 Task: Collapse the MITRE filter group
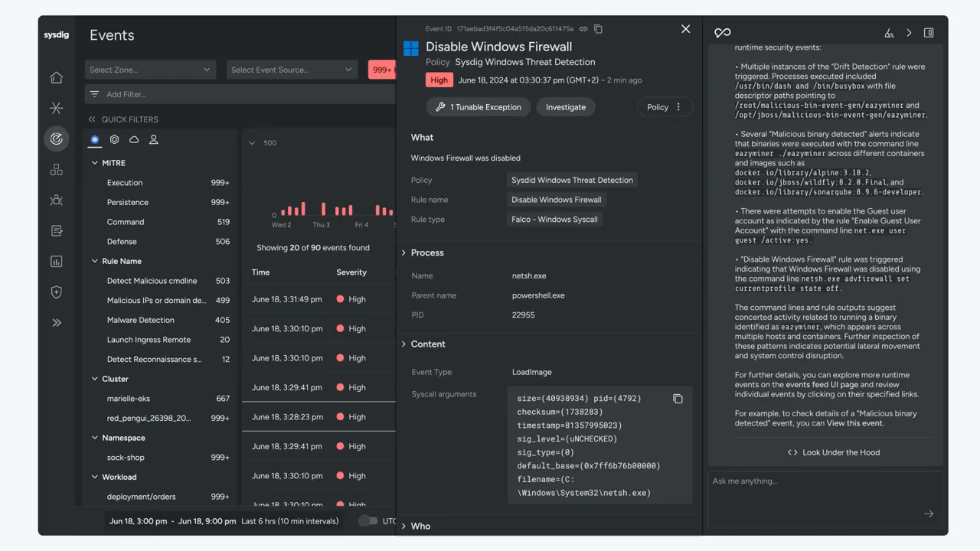[95, 163]
